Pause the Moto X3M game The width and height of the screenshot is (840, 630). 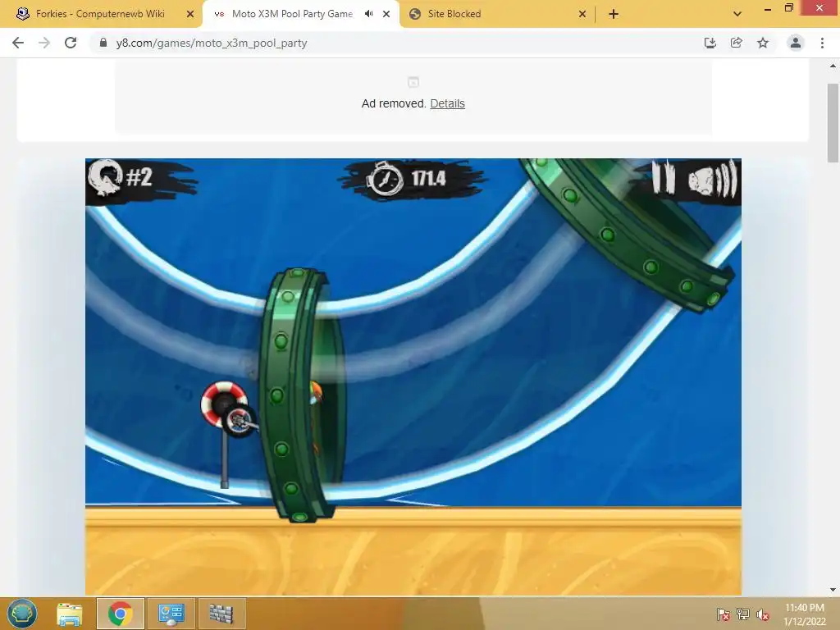[x=663, y=177]
